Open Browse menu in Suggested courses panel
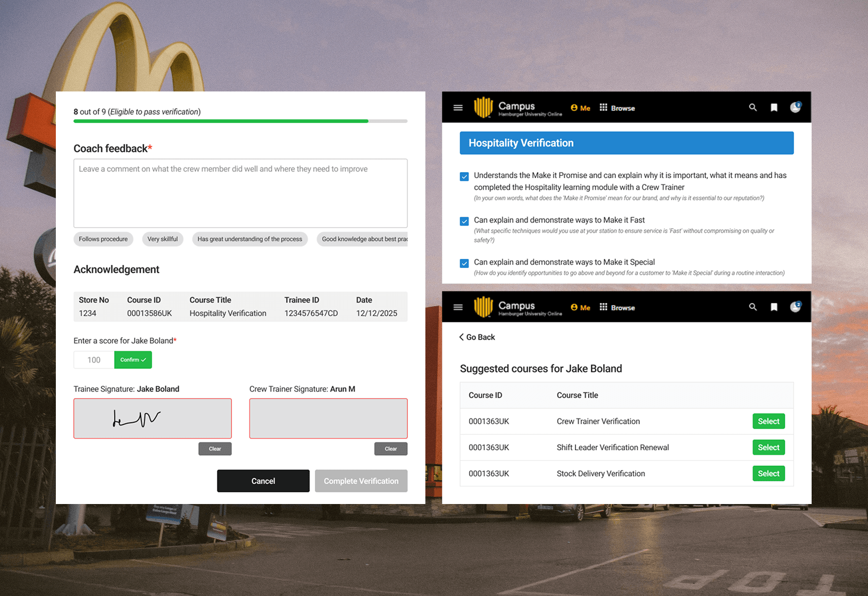 click(x=617, y=307)
